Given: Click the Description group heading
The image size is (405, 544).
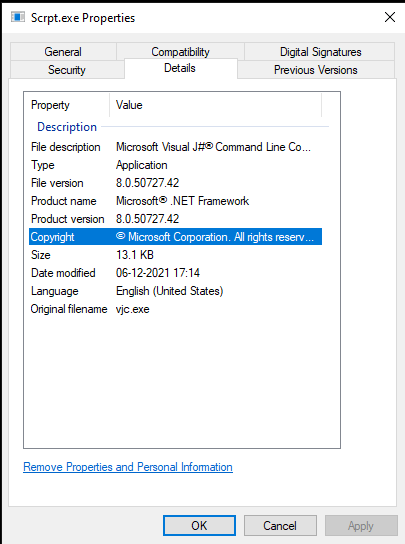Looking at the screenshot, I should tap(67, 127).
